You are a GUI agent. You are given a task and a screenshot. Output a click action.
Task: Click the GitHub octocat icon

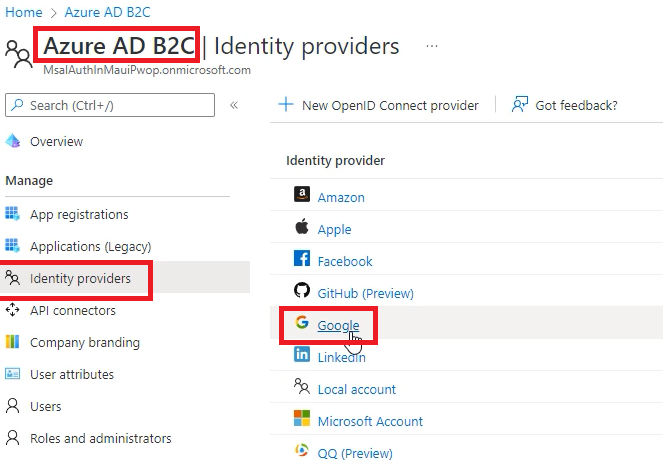point(302,290)
